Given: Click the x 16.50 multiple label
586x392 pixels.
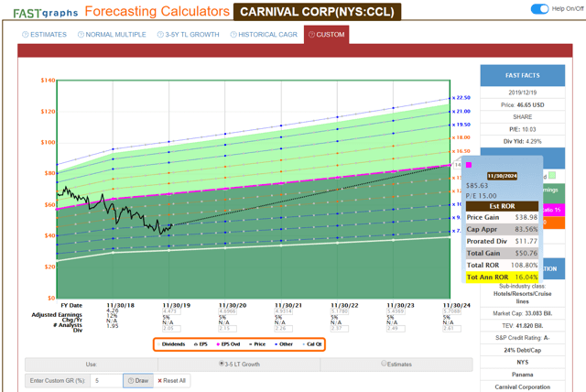Looking at the screenshot, I should pos(461,151).
